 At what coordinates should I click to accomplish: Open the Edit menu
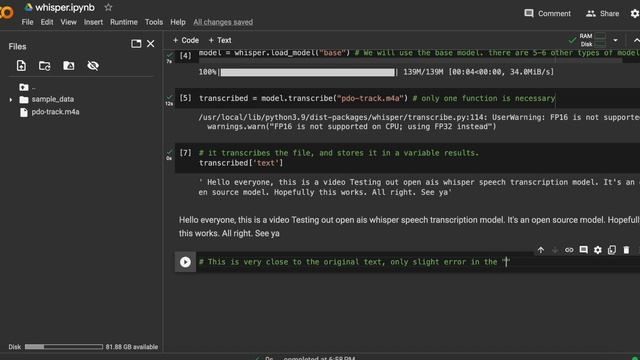[47, 22]
